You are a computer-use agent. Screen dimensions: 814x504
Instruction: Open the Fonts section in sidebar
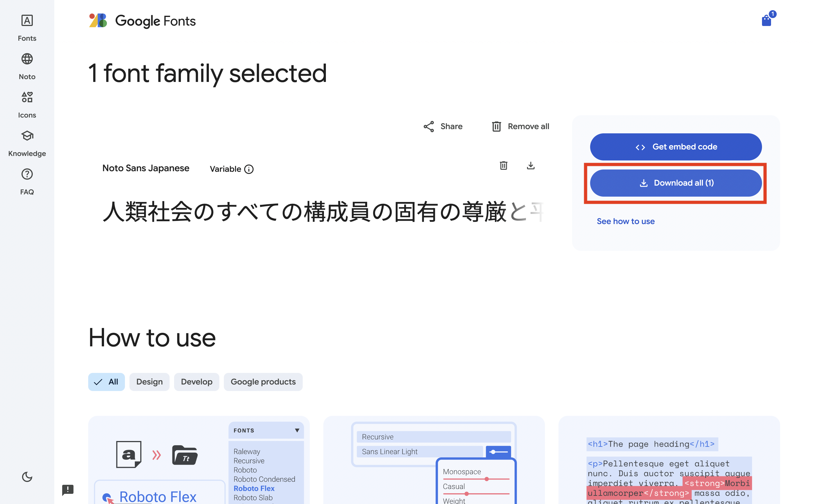point(27,28)
